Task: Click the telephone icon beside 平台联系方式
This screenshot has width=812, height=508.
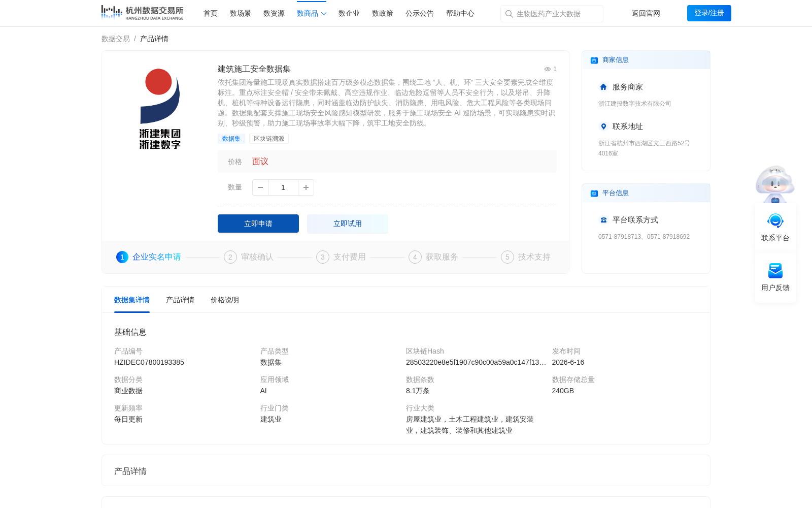Action: tap(603, 220)
